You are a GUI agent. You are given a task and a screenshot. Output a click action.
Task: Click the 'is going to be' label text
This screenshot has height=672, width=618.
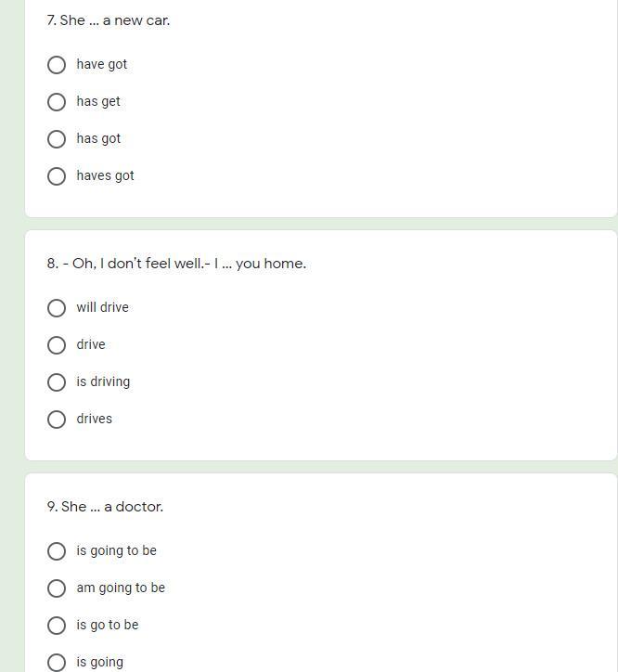click(117, 550)
